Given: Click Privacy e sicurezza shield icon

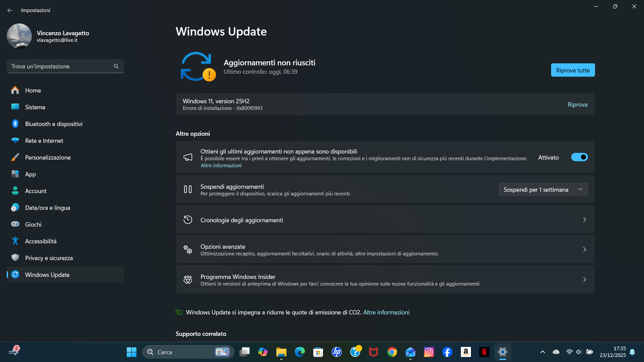Looking at the screenshot, I should (15, 258).
